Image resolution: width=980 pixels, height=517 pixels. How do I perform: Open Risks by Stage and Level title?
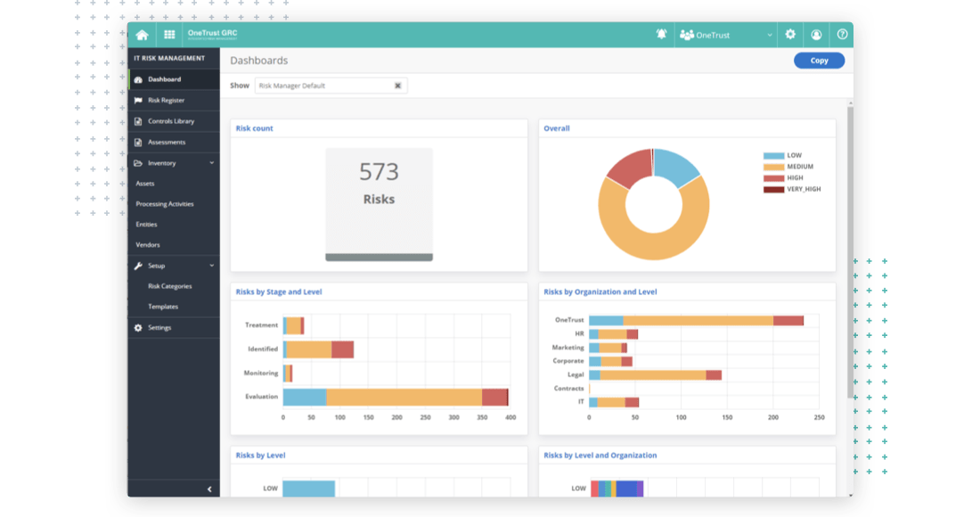(279, 292)
